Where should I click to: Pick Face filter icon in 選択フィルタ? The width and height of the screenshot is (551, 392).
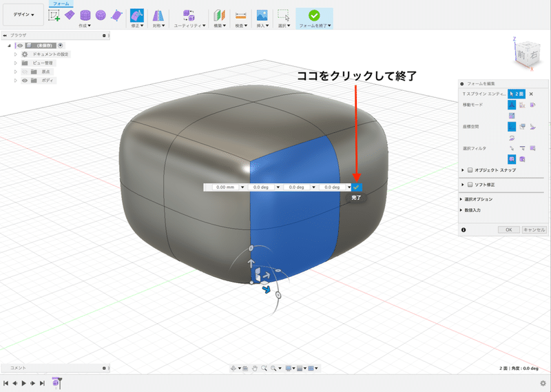532,148
